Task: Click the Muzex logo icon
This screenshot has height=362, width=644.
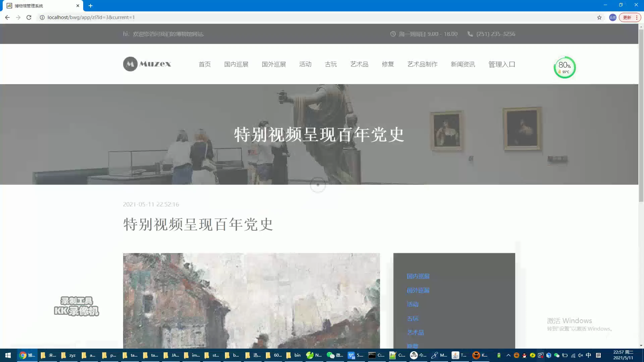Action: pyautogui.click(x=130, y=64)
